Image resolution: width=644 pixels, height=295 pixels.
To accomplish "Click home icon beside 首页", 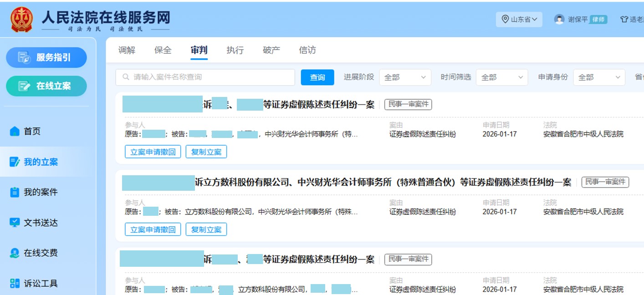I will (x=15, y=131).
